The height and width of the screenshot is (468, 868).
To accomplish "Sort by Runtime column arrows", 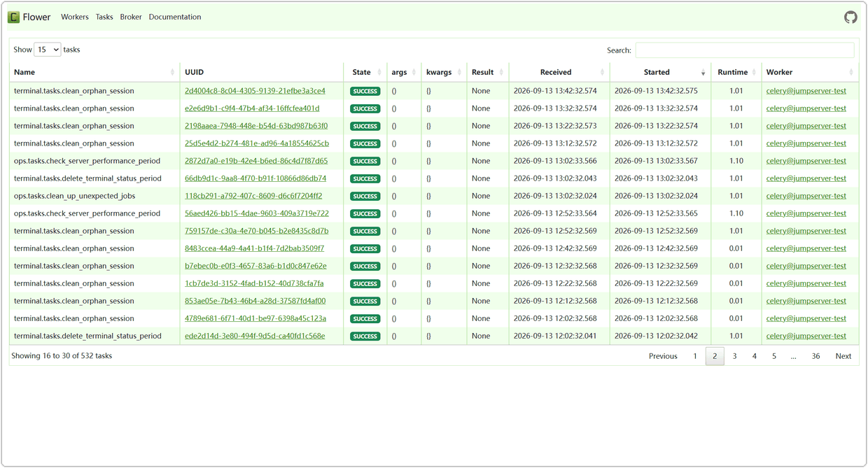I will [754, 73].
